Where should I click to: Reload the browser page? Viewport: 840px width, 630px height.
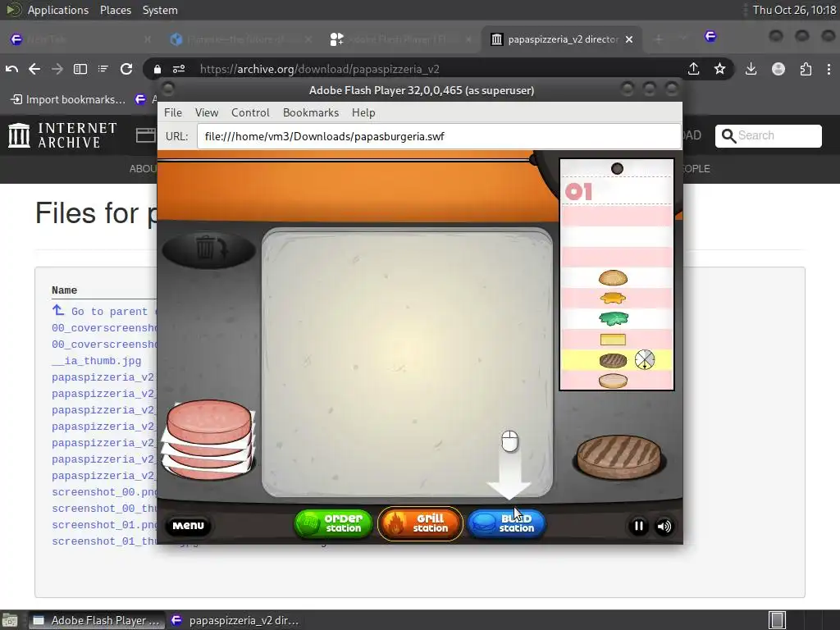[x=126, y=69]
